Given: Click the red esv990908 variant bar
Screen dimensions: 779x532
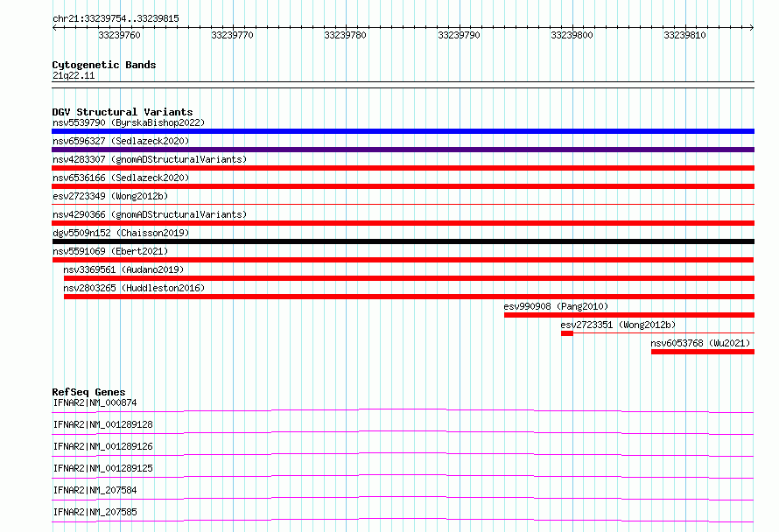Looking at the screenshot, I should [629, 315].
